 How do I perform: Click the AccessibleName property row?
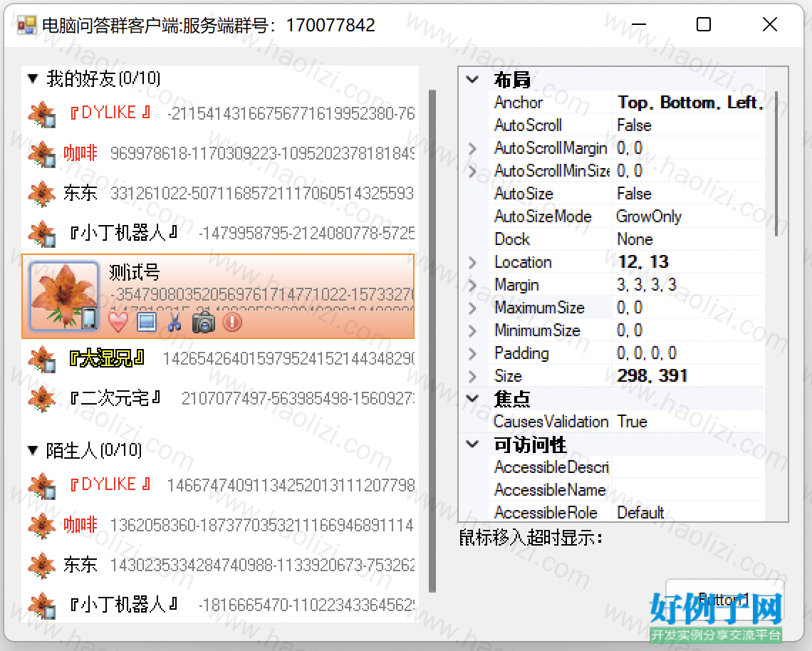click(627, 490)
